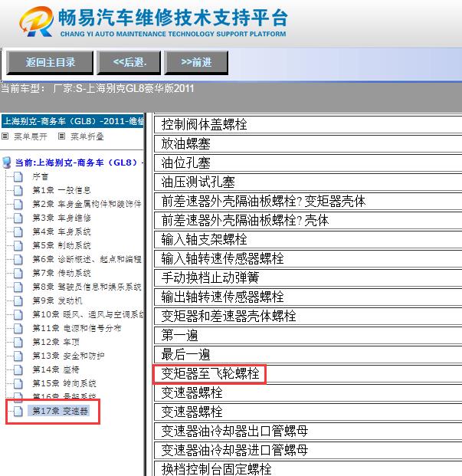
Task: Click page icon next to 第6章 诊断概述
Action: (x=18, y=259)
